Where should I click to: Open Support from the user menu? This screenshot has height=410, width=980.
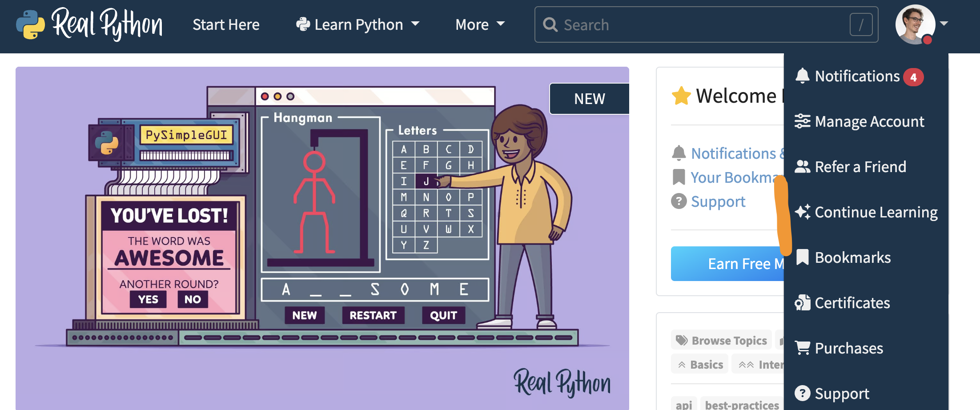842,394
